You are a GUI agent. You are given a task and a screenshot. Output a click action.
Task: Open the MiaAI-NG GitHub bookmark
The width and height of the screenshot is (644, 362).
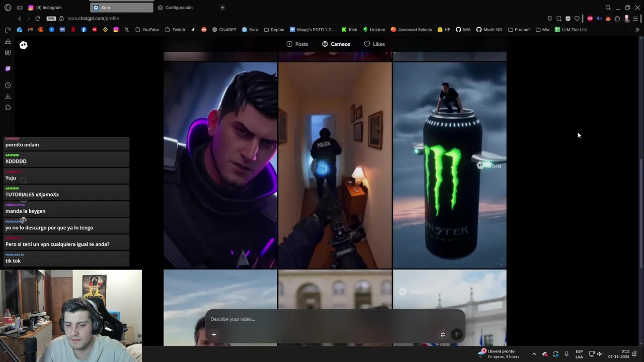click(489, 30)
